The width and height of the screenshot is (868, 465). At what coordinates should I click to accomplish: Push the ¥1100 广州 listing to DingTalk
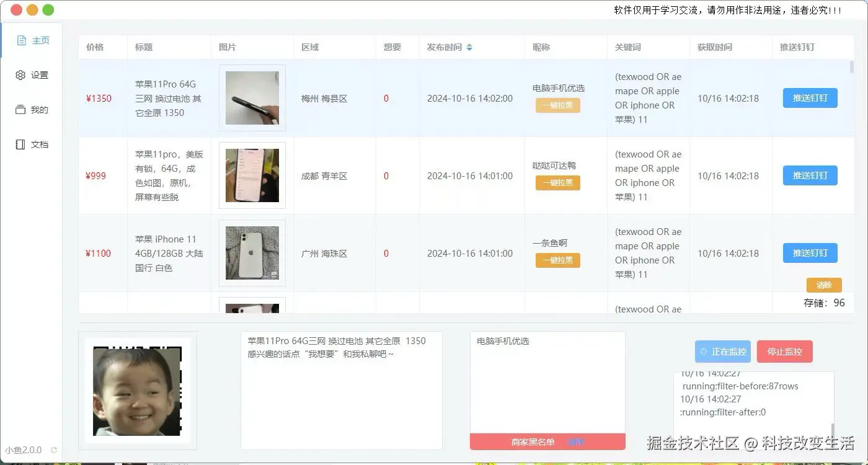[x=810, y=252]
